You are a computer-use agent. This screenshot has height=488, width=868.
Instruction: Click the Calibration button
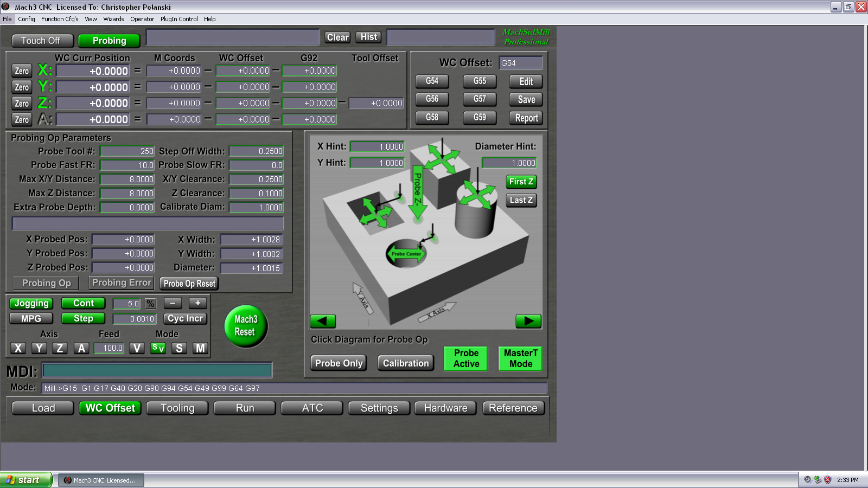(406, 363)
